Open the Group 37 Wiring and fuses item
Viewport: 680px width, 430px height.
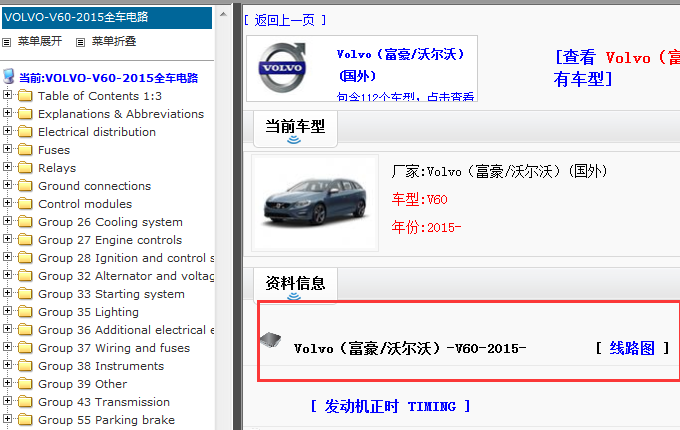114,348
